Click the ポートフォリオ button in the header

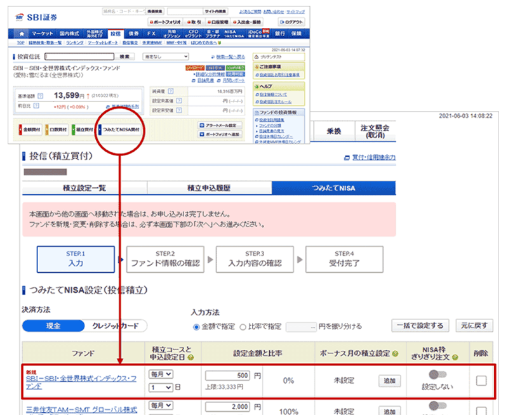tap(166, 22)
